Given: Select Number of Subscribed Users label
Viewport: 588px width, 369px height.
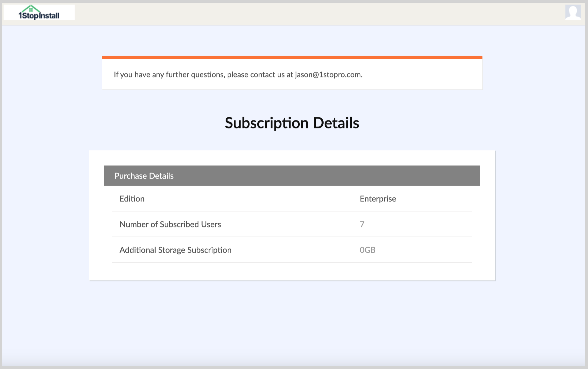Looking at the screenshot, I should click(170, 224).
